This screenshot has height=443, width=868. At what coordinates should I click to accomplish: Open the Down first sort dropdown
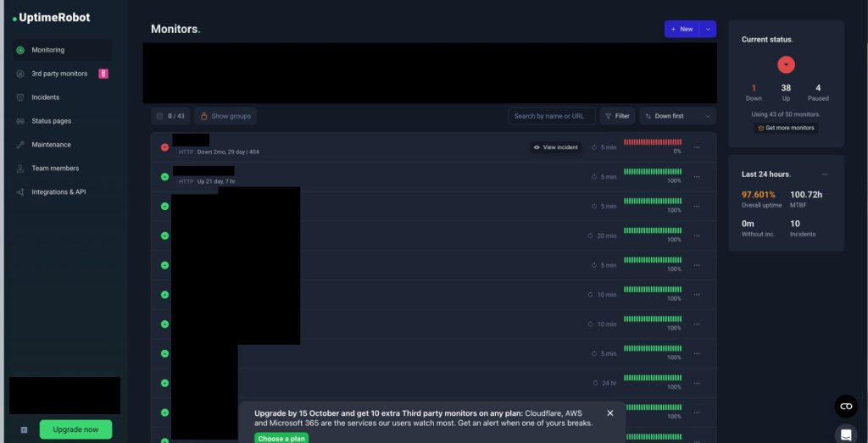tap(677, 116)
